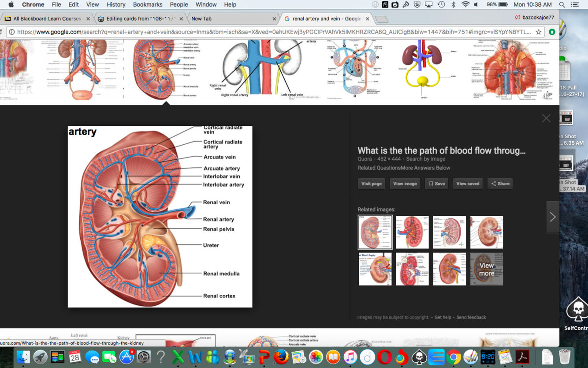Launch Microsoft Word from dock
This screenshot has height=368, width=588.
[x=195, y=357]
